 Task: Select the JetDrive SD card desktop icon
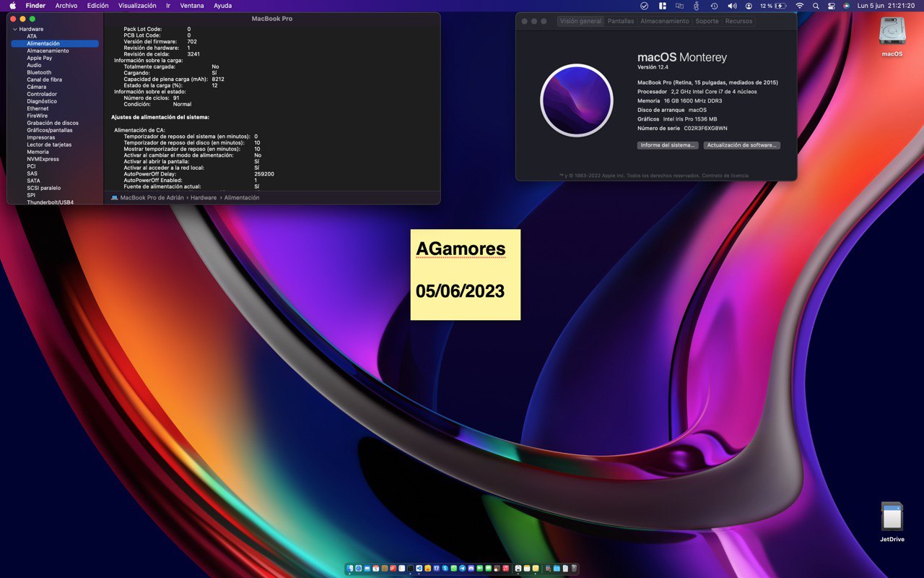point(892,522)
